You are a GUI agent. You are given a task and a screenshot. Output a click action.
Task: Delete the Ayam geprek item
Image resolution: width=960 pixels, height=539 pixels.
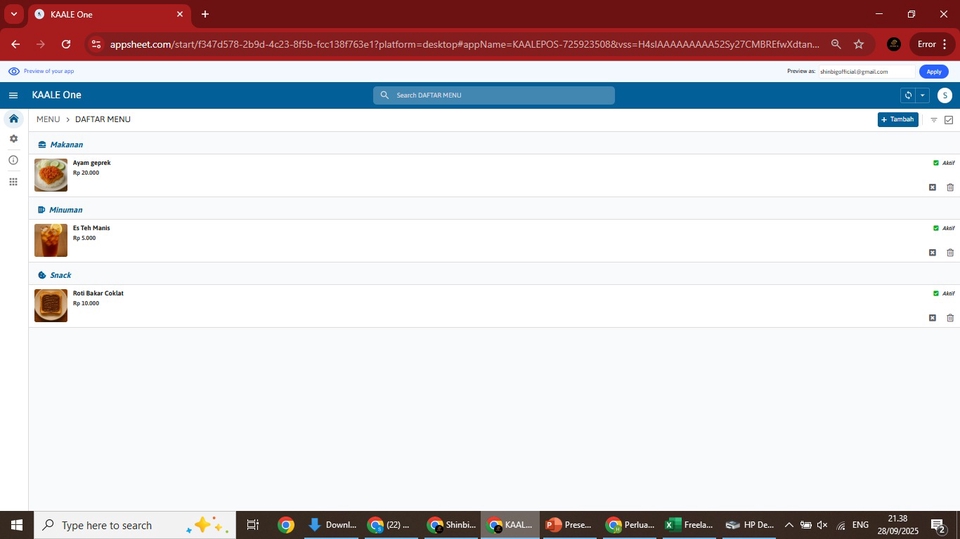(x=950, y=187)
